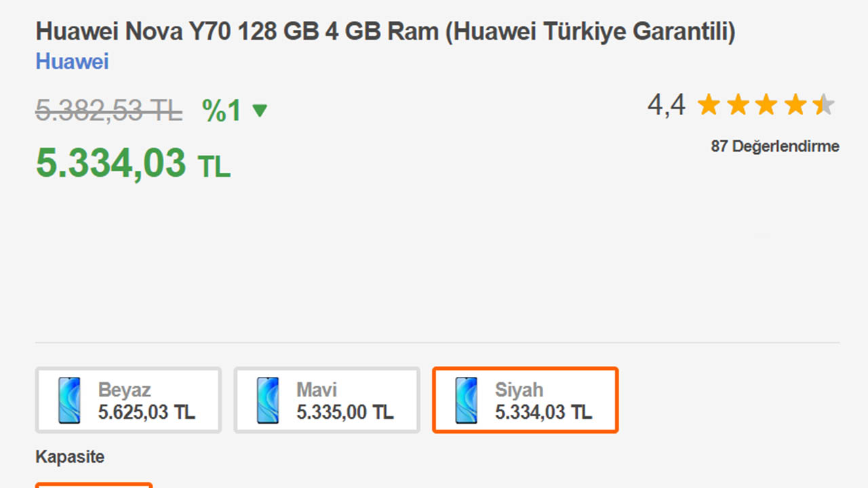Click the first star in the rating
This screenshot has width=868, height=488.
pyautogui.click(x=709, y=104)
